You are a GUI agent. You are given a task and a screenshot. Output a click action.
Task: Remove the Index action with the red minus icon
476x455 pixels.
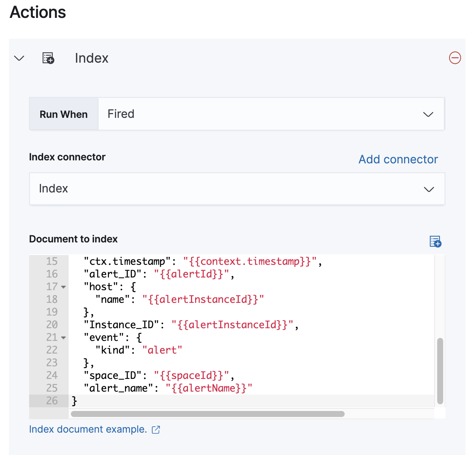(x=455, y=58)
